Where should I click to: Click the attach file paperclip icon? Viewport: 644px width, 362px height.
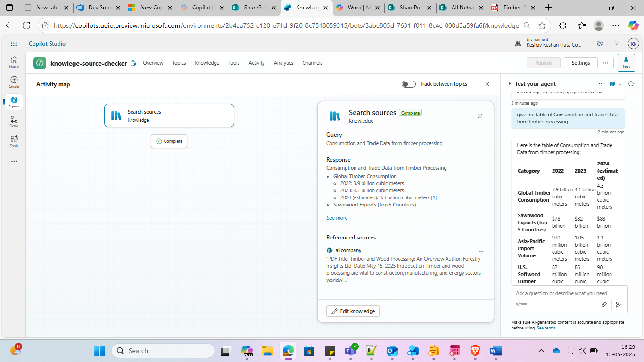tap(604, 304)
